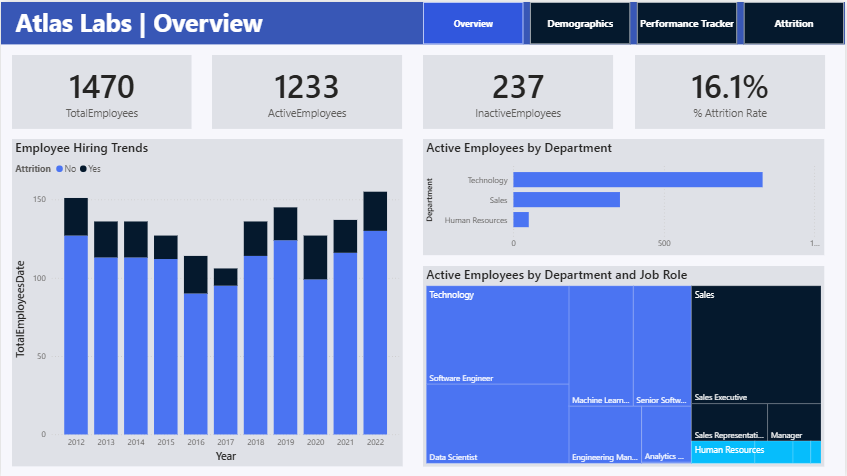Click the Data Scientist treemap tile
The width and height of the screenshot is (847, 476).
point(498,424)
